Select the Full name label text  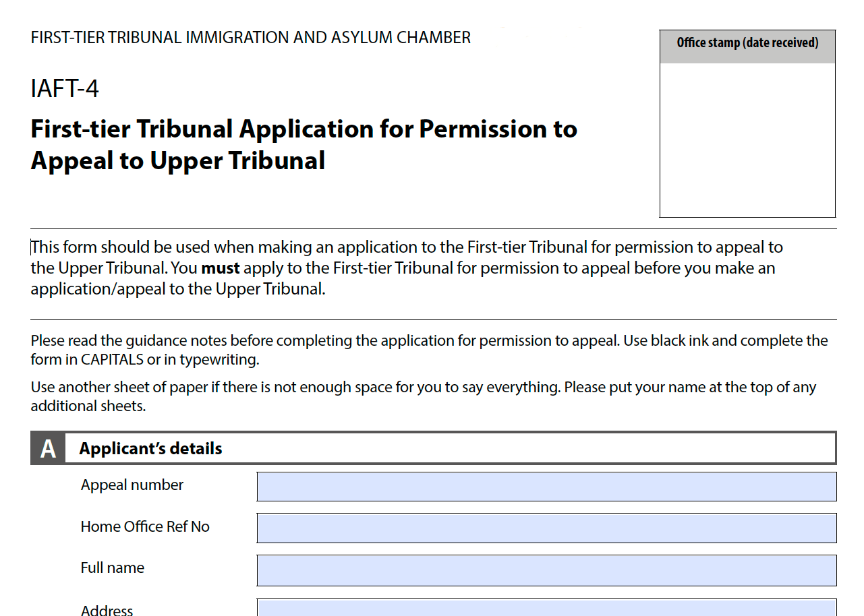pos(112,568)
